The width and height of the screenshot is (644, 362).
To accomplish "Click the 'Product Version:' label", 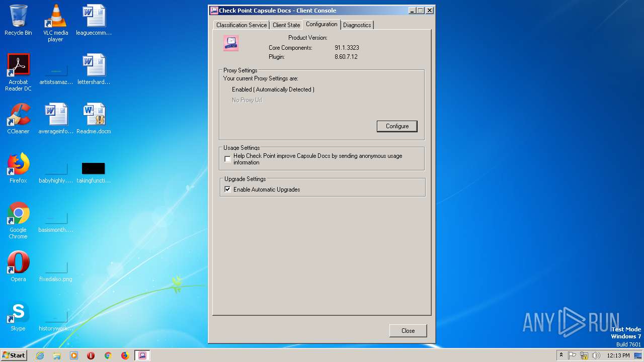I will coord(308,38).
